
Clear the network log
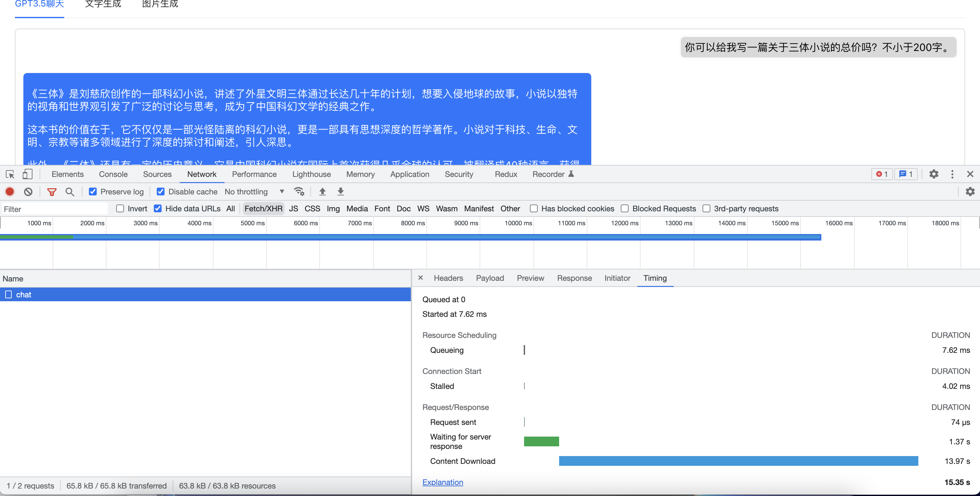[28, 192]
